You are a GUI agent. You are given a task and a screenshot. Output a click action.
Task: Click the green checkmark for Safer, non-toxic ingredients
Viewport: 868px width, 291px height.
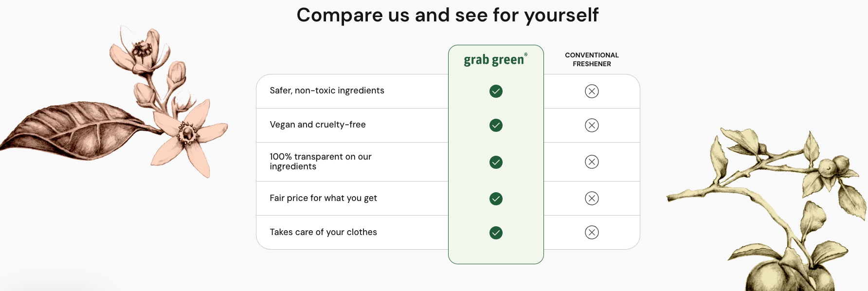[496, 91]
